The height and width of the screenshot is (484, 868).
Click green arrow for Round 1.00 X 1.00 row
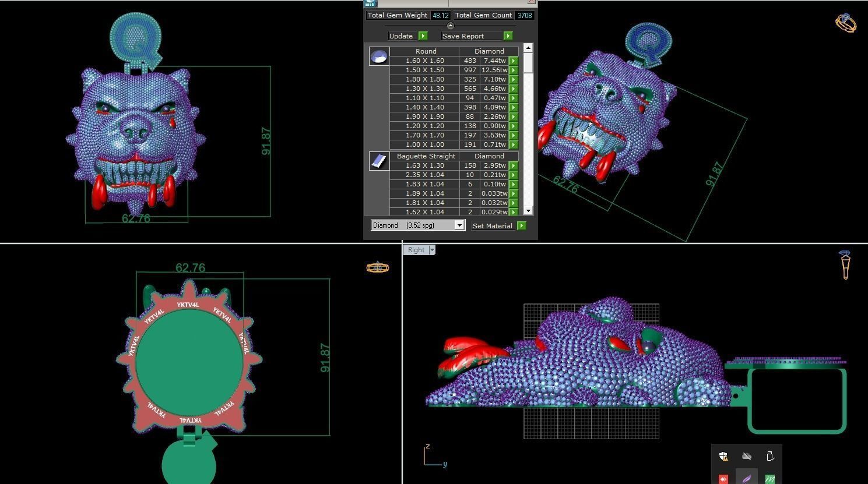point(514,144)
